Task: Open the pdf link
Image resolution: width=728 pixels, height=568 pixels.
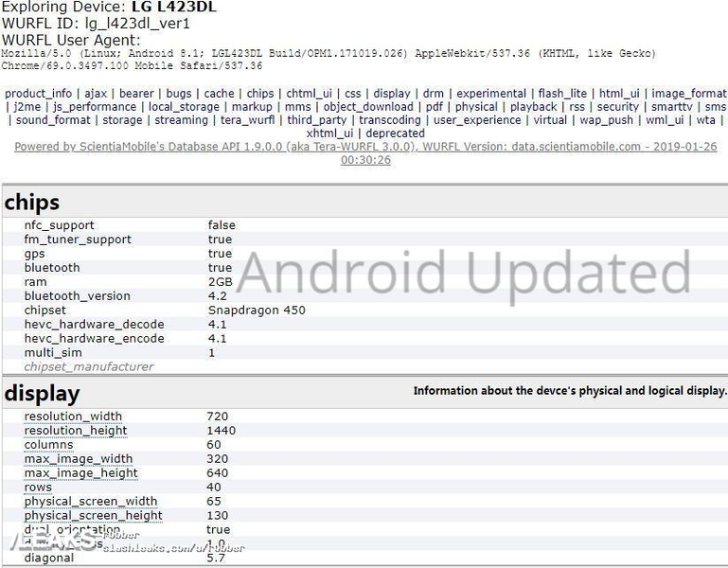Action: click(x=435, y=107)
